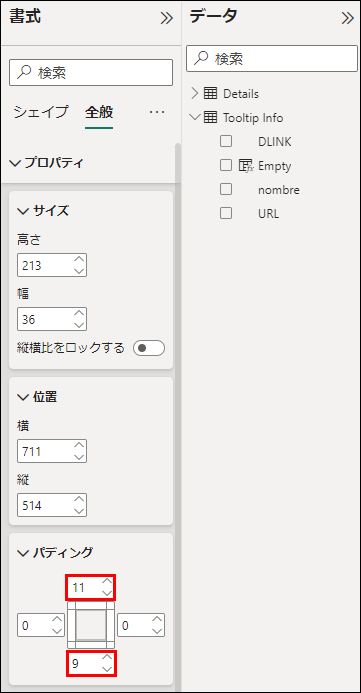Check the nombre field checkbox
Viewport: 361px width, 693px height.
(226, 190)
